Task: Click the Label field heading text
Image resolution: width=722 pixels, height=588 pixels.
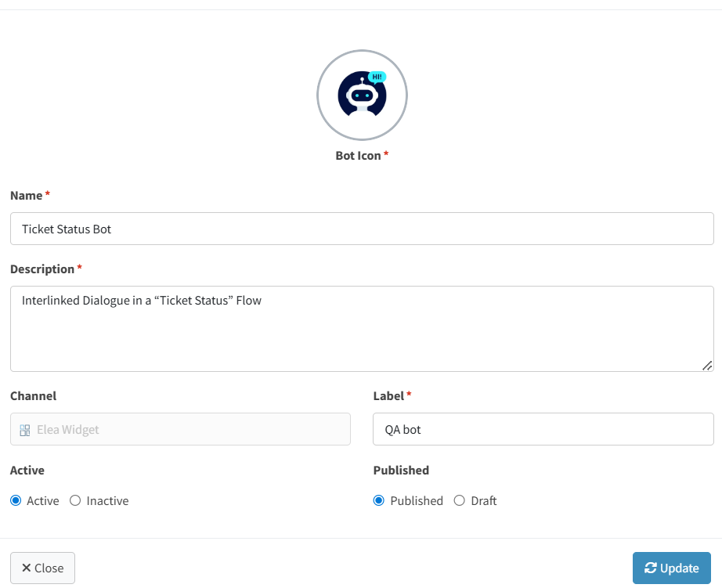Action: (388, 395)
